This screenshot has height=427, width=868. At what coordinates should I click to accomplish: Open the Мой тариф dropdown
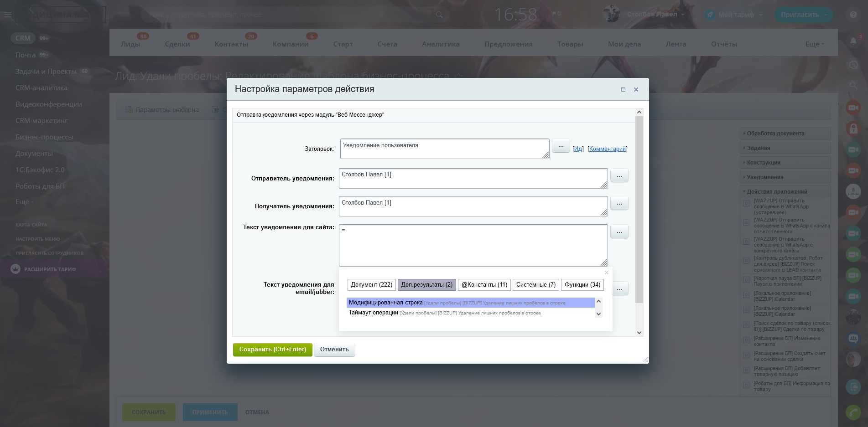click(x=734, y=15)
